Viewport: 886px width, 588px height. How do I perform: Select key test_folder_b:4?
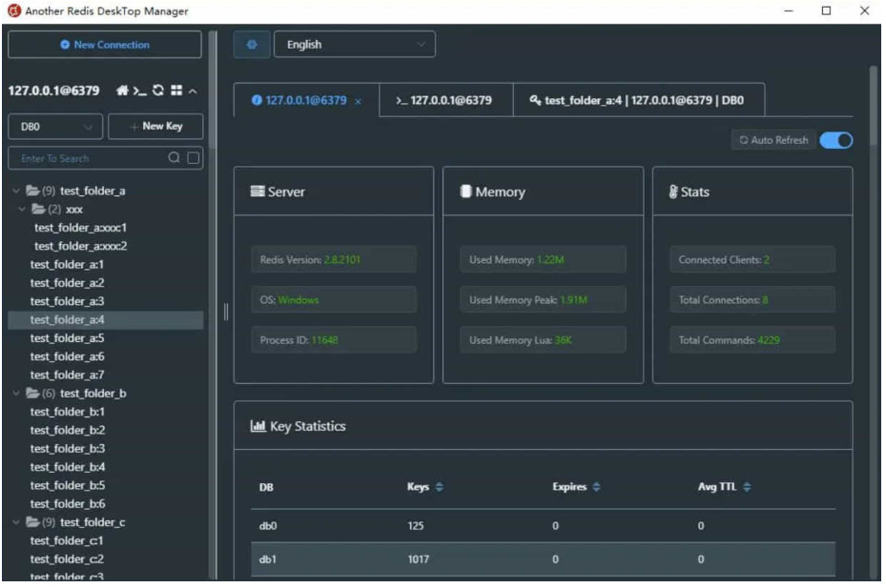coord(68,467)
